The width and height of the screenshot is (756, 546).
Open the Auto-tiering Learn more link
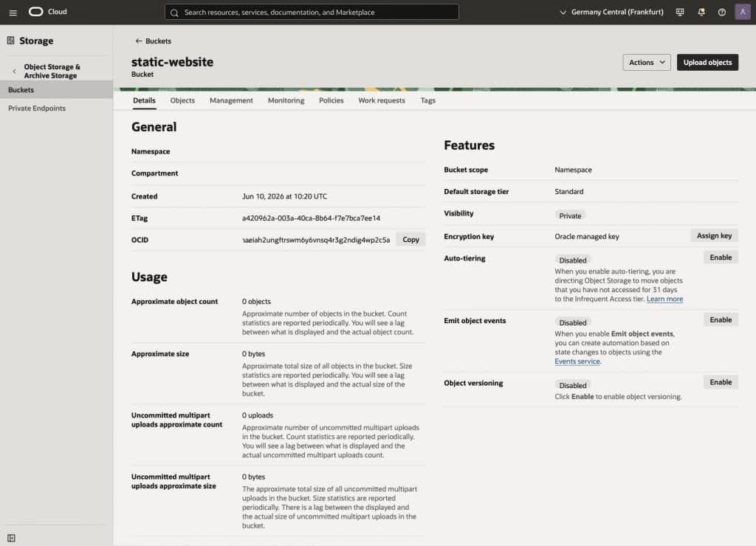pyautogui.click(x=664, y=299)
